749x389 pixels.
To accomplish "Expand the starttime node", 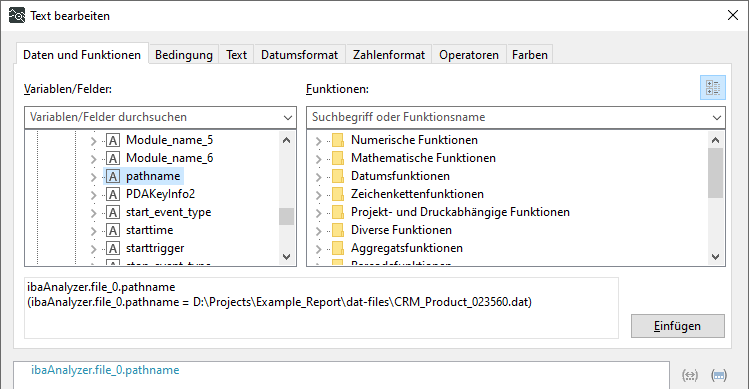I will click(x=94, y=231).
